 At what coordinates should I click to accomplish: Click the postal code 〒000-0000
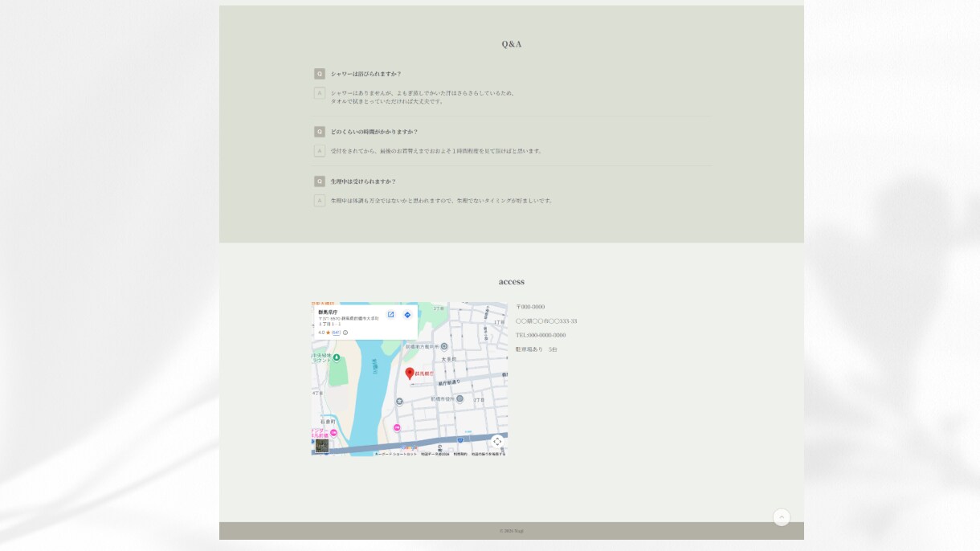(x=530, y=307)
